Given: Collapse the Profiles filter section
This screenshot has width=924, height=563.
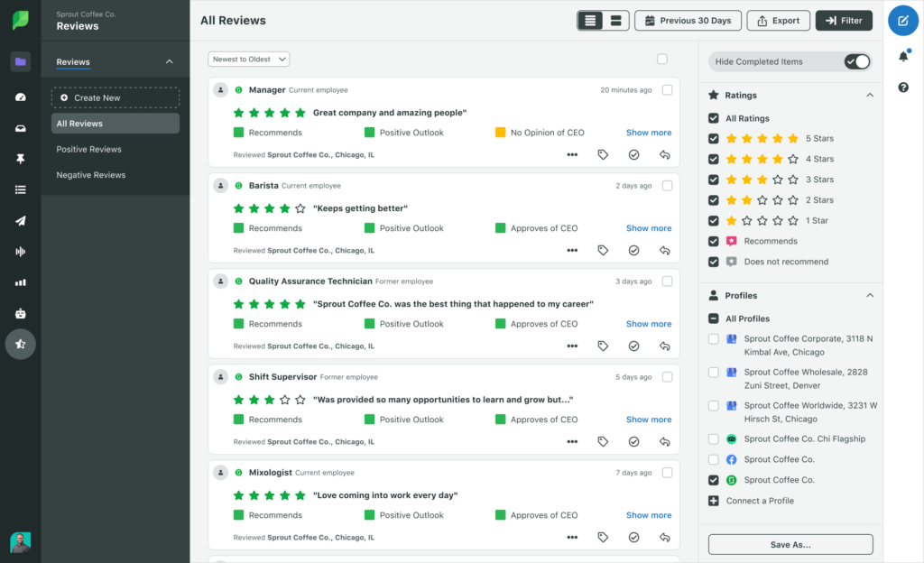Looking at the screenshot, I should coord(870,295).
